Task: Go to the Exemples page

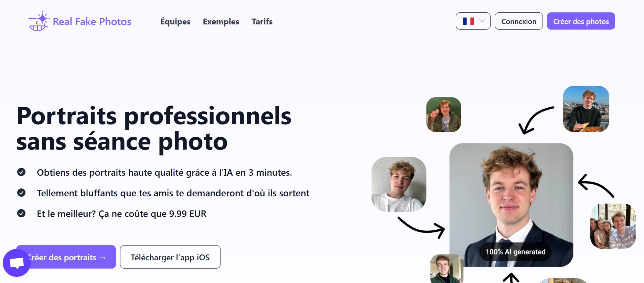Action: (x=221, y=22)
